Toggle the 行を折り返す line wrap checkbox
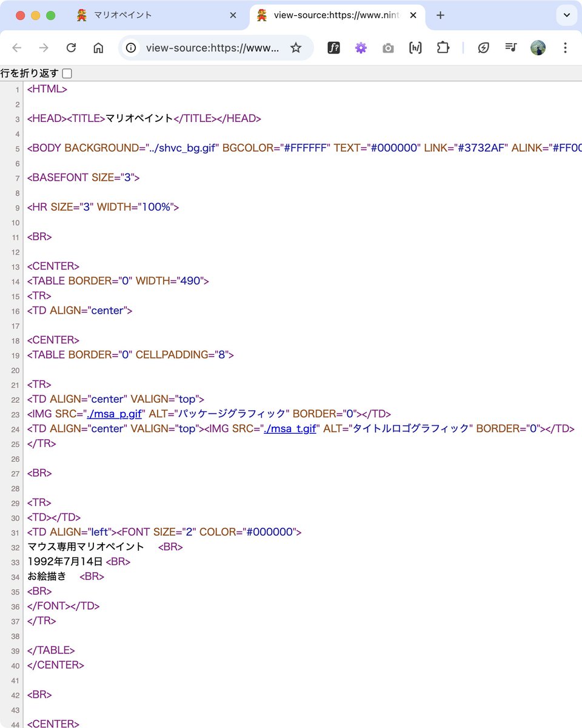Screen dimensions: 582x728 click(x=67, y=73)
